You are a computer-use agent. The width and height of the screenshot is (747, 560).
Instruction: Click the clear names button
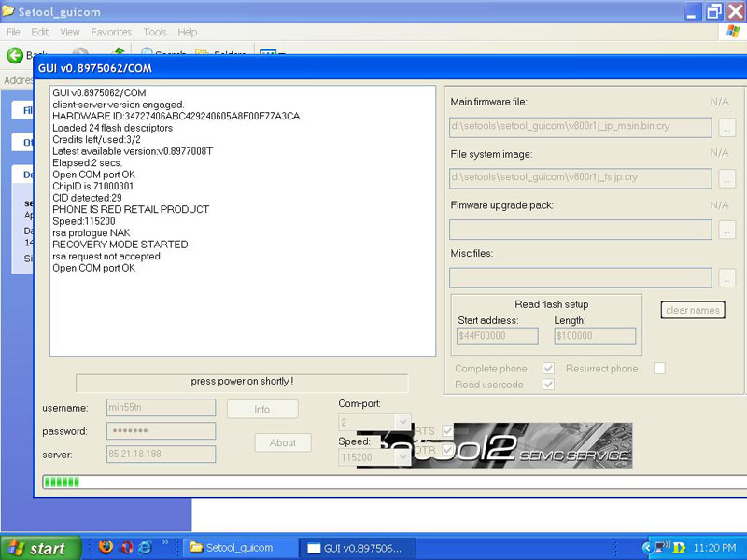click(x=693, y=310)
